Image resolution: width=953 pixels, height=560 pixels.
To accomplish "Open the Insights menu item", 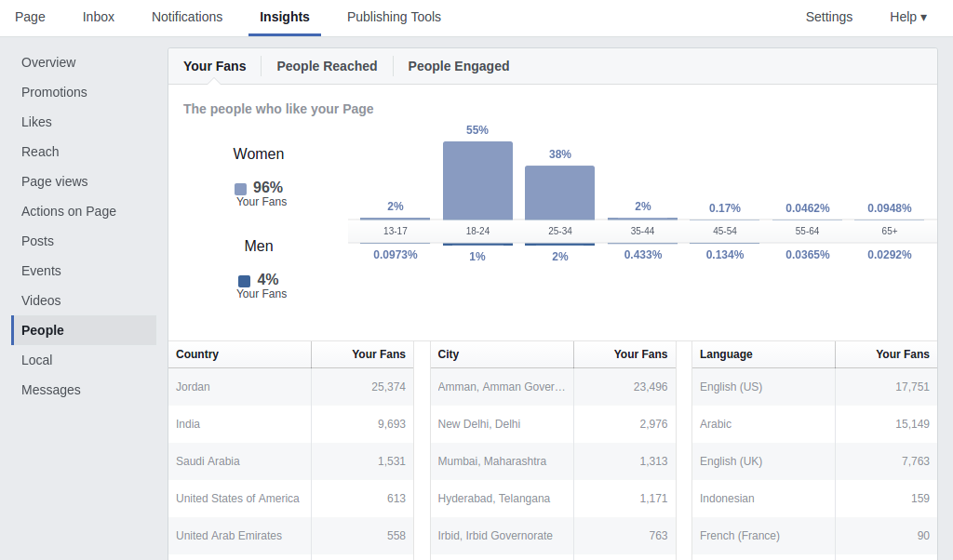I will 284,17.
